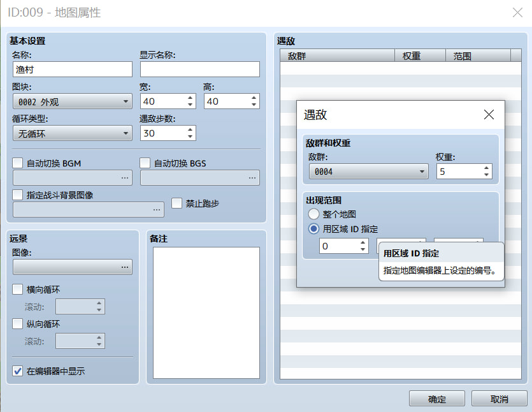Check 指定战斗背景图像 option
The image size is (532, 412).
coord(17,195)
